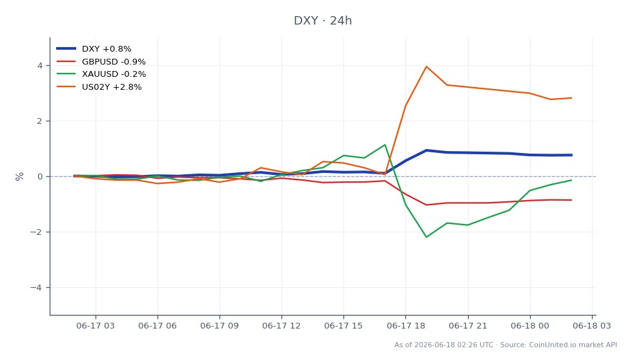Click the 06-17 12 x-axis tick label

281,326
